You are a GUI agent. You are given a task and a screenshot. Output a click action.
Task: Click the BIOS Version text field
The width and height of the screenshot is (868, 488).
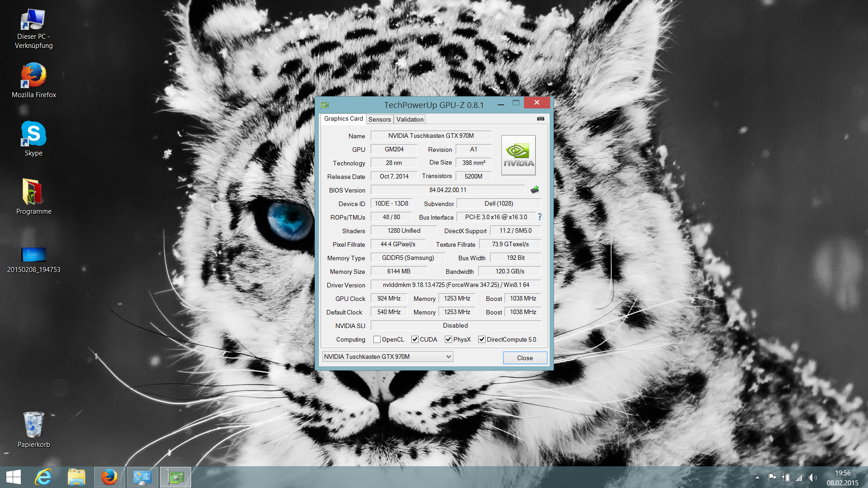click(447, 190)
